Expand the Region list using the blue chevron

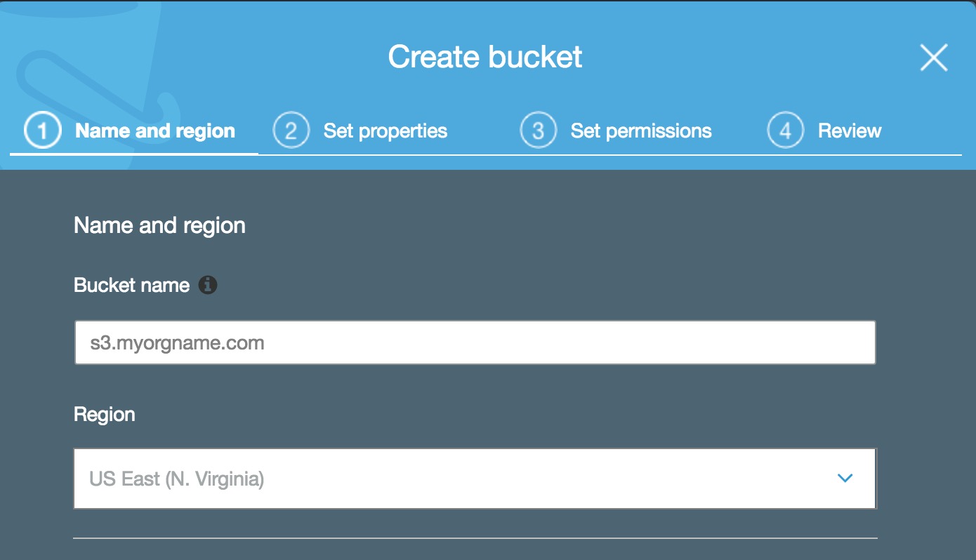pos(845,479)
